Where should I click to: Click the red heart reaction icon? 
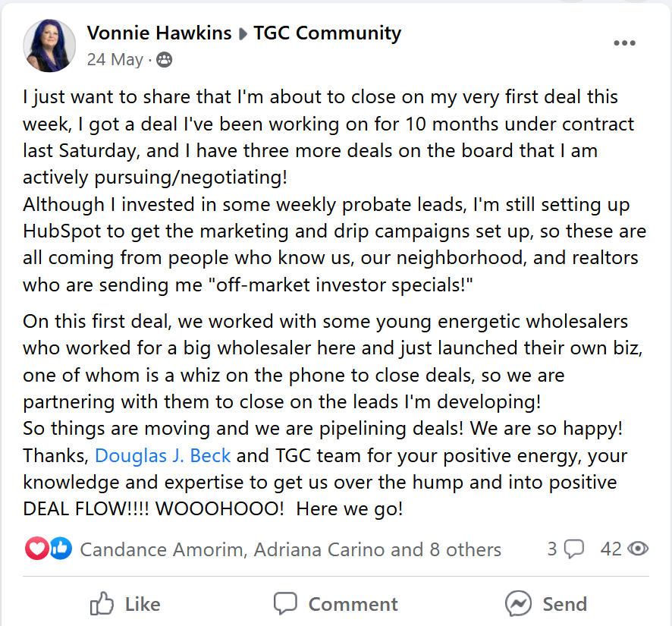coord(36,549)
